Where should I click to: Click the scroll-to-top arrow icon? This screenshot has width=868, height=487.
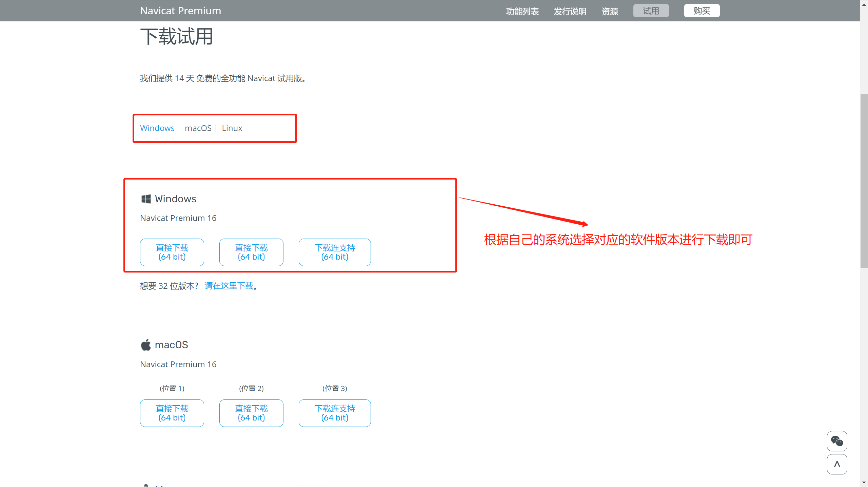click(x=837, y=464)
